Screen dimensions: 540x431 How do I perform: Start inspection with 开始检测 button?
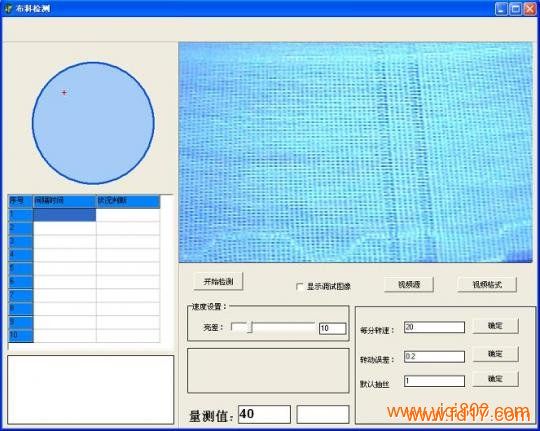tap(218, 281)
